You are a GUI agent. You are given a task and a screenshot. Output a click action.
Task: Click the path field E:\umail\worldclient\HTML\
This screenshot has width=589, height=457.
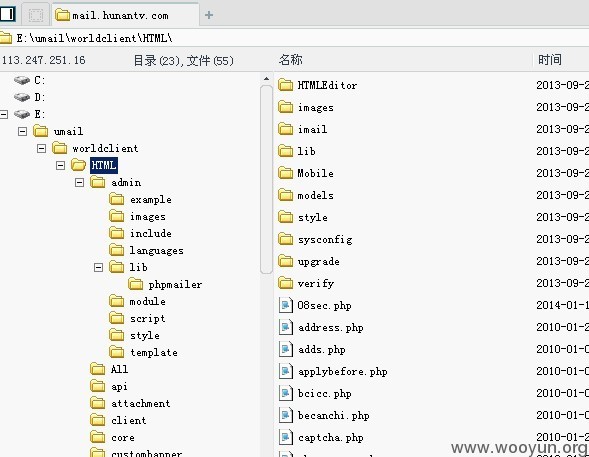tap(294, 38)
